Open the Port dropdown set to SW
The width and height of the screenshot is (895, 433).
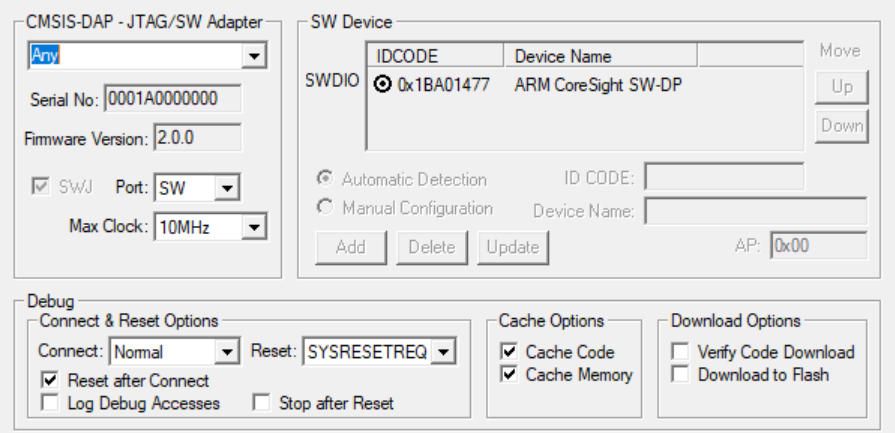pos(197,188)
